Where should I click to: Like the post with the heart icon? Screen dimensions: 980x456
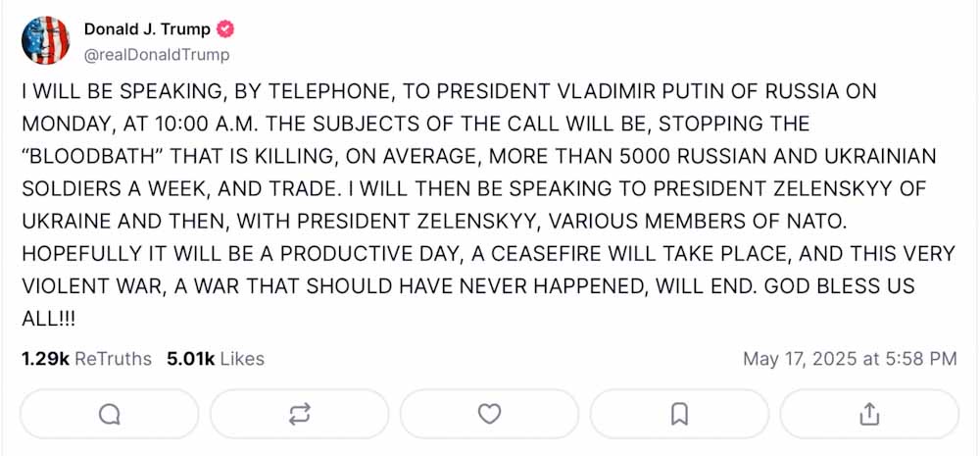[490, 415]
